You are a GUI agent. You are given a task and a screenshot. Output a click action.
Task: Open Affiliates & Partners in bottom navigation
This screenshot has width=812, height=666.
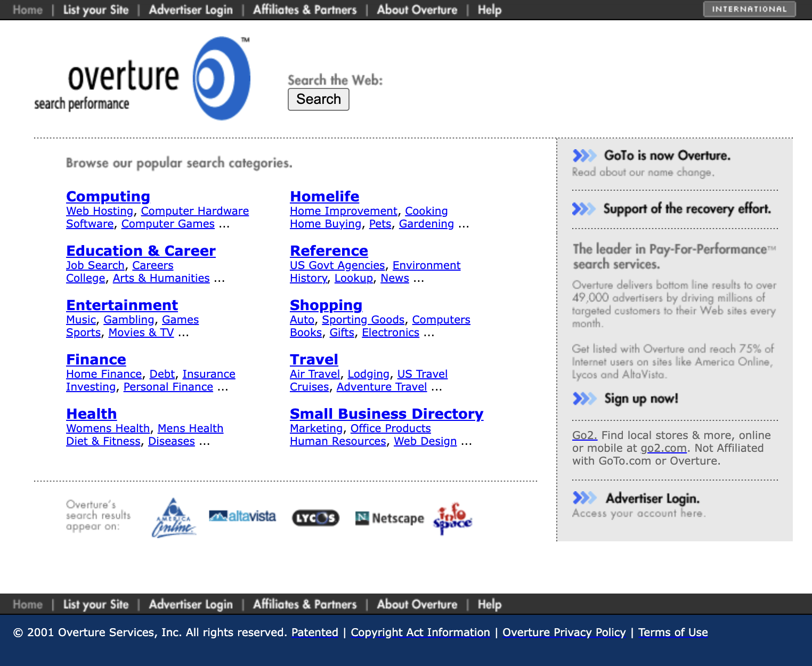point(305,604)
